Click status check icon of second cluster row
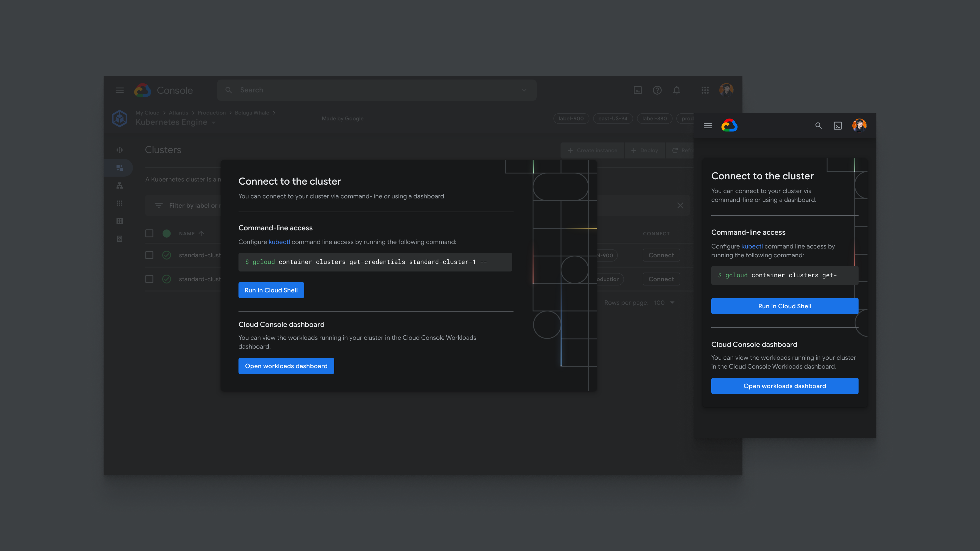 point(167,279)
